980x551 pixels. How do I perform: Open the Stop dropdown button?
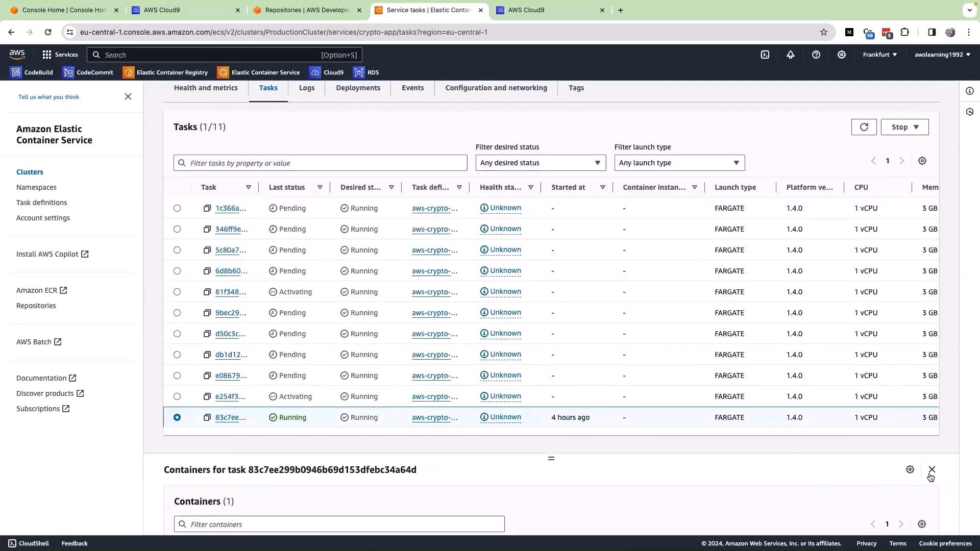904,127
